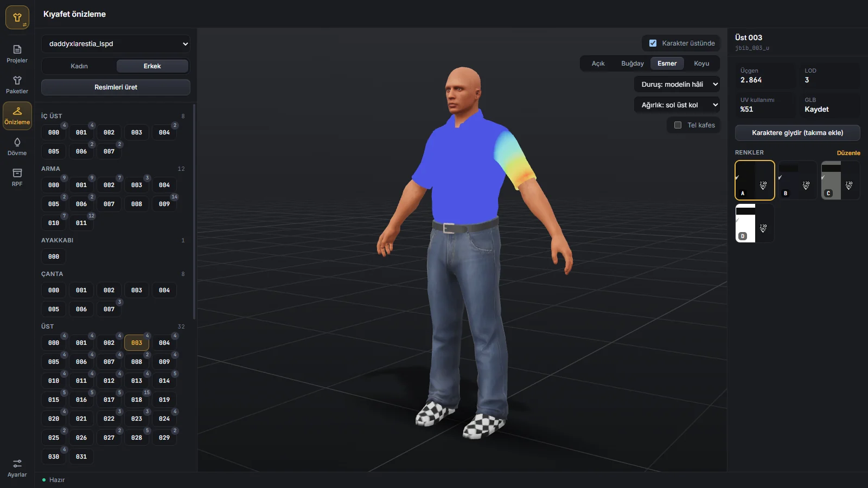
Task: Open the Dövme tattoo section
Action: (17, 146)
